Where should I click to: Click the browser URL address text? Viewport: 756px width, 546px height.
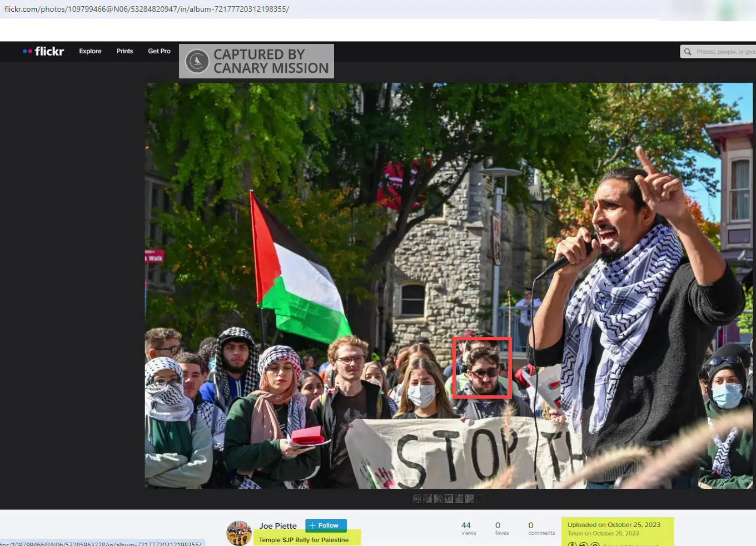pos(147,9)
